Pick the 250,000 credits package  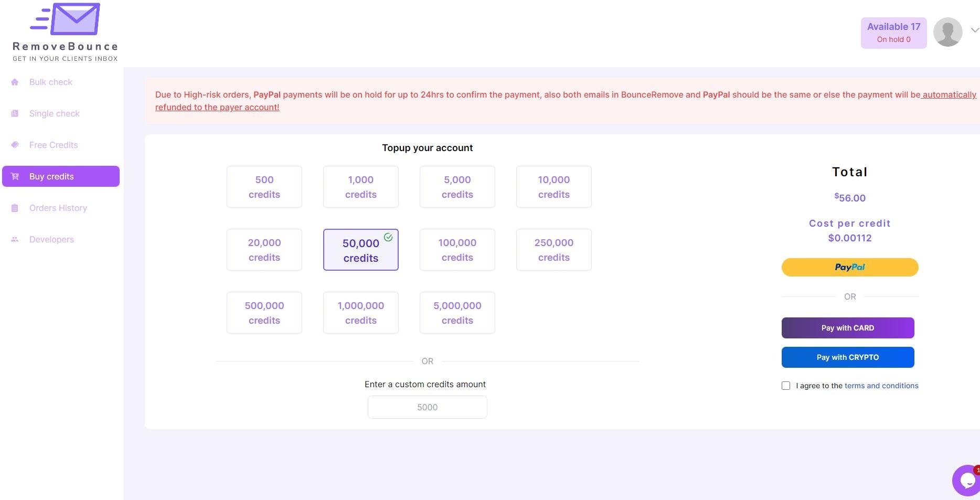coord(554,250)
